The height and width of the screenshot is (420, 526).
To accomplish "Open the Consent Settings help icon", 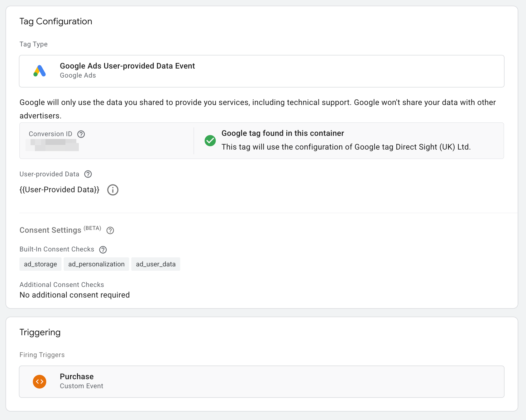I will pos(110,231).
